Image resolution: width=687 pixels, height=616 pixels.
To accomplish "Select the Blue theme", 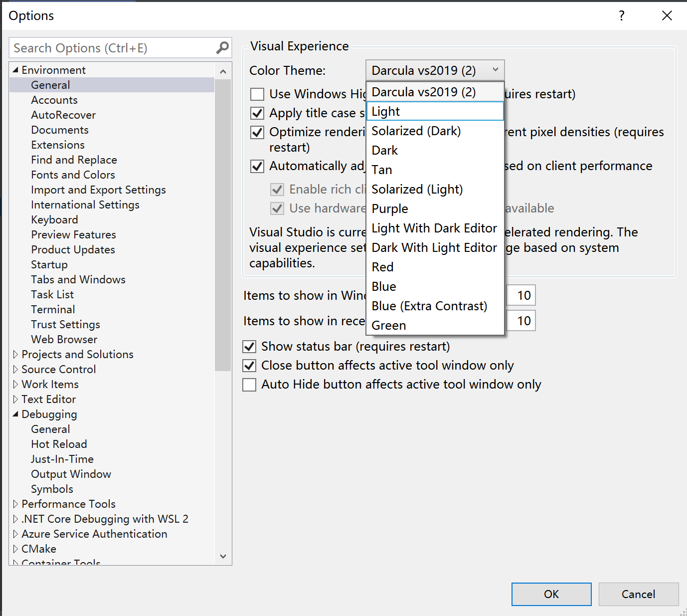I will coord(435,286).
